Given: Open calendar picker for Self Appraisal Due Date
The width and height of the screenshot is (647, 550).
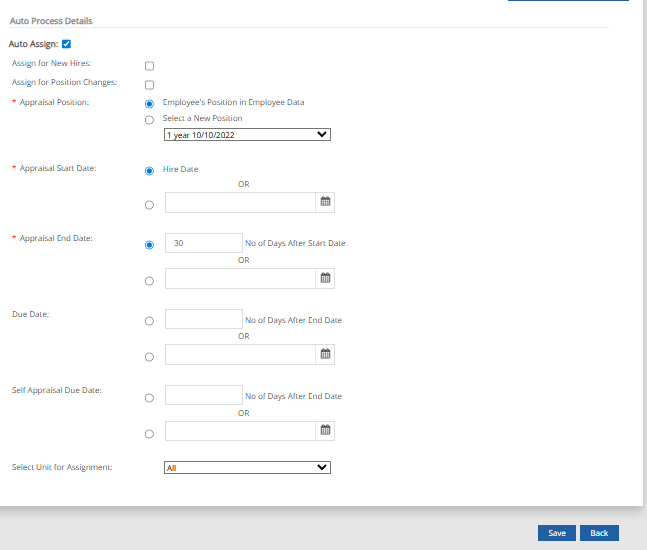Looking at the screenshot, I should [x=325, y=431].
